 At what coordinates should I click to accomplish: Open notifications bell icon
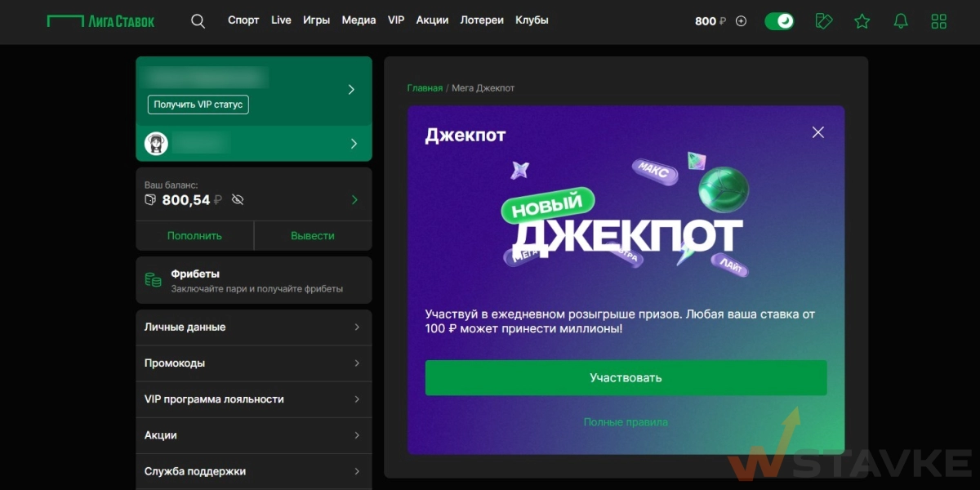[901, 21]
